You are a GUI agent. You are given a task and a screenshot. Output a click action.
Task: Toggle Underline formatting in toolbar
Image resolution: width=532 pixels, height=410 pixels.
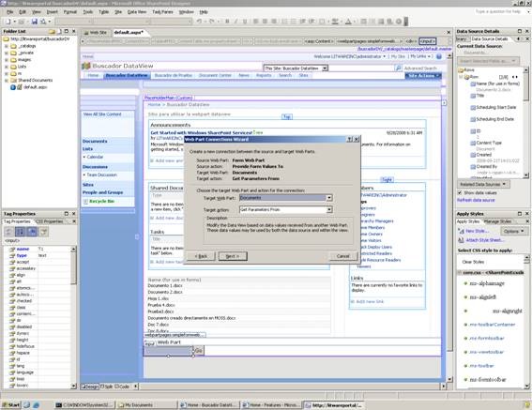coord(245,22)
